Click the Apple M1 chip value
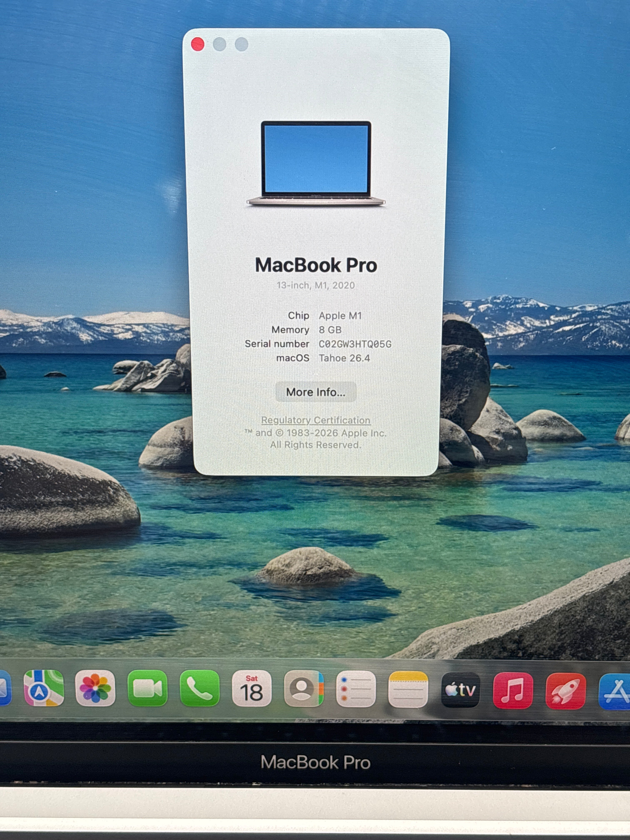Screen dimensions: 630x840 340,316
